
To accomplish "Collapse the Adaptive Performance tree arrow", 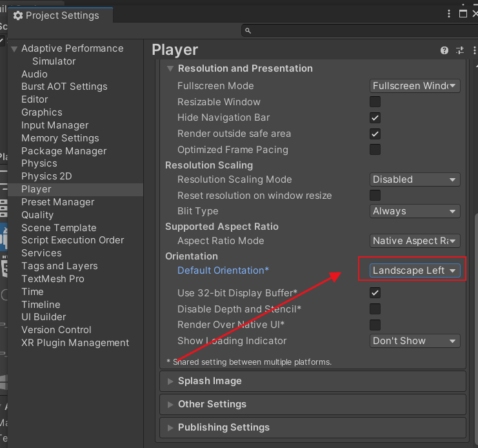I will (x=14, y=49).
